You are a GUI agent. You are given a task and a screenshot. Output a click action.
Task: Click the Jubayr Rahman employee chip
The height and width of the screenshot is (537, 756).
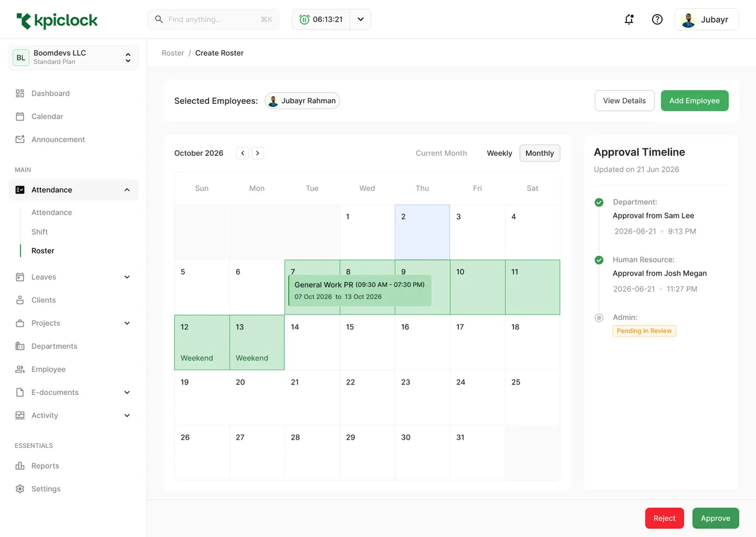tap(302, 101)
